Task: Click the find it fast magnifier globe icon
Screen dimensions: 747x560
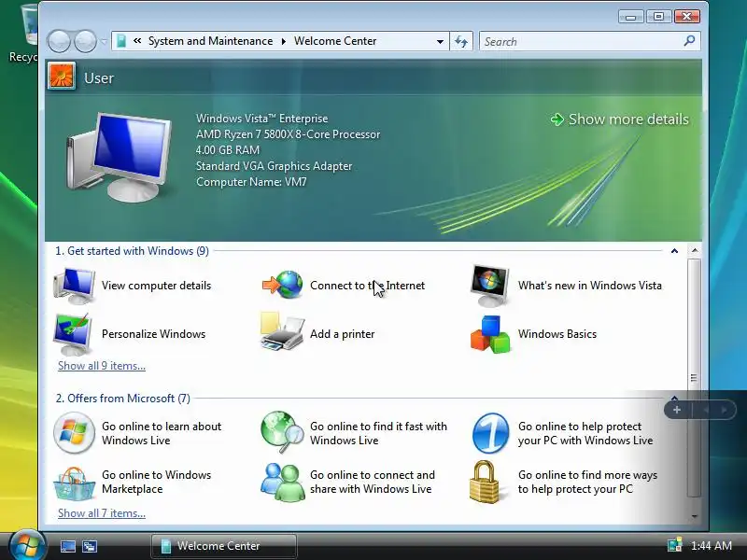Action: [x=282, y=432]
